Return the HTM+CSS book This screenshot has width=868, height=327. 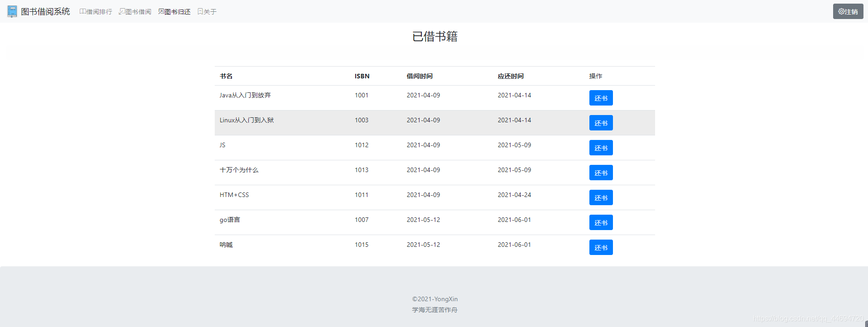point(601,197)
